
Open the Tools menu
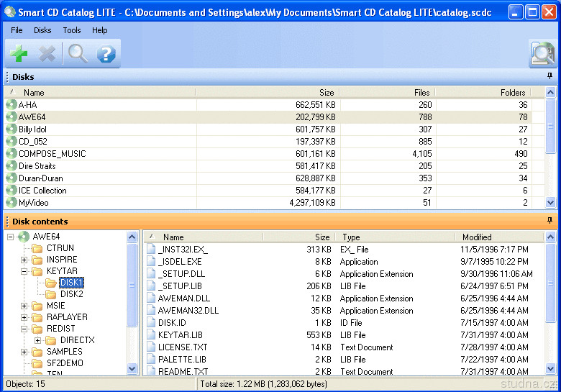click(72, 30)
